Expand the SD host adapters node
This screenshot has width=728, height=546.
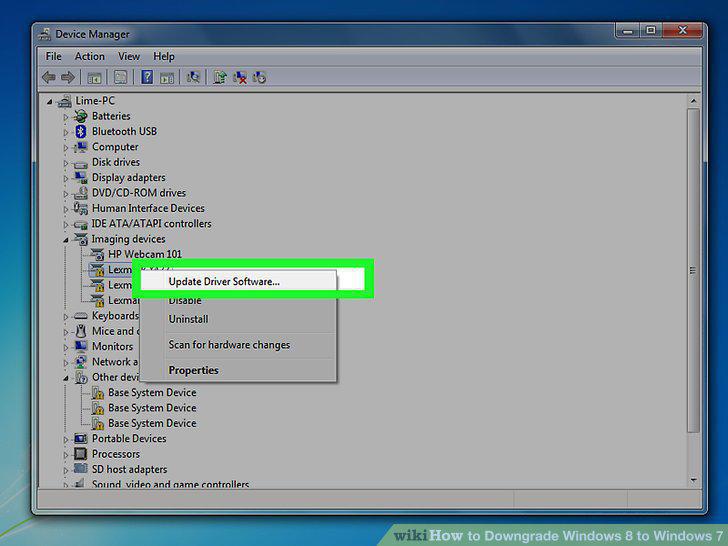point(65,470)
